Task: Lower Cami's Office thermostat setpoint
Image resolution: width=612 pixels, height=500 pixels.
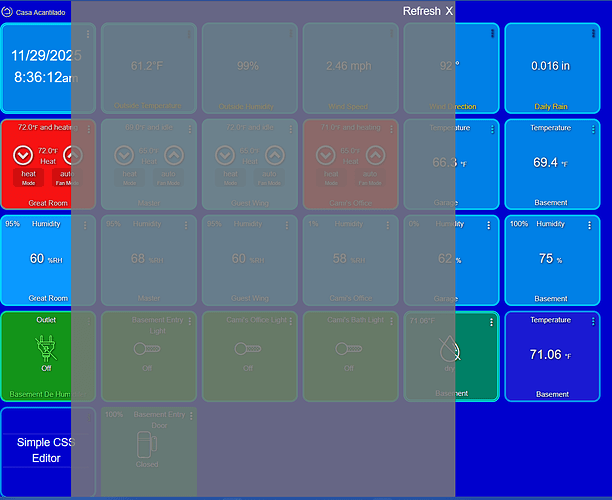Action: (326, 155)
